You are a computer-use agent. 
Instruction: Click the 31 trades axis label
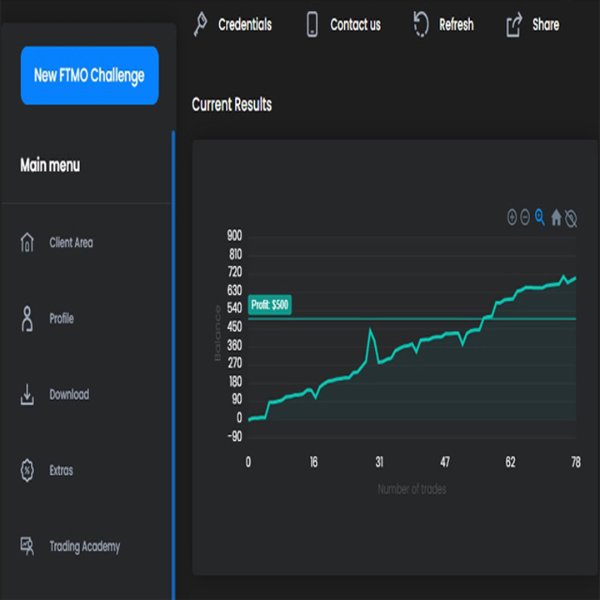tap(379, 462)
